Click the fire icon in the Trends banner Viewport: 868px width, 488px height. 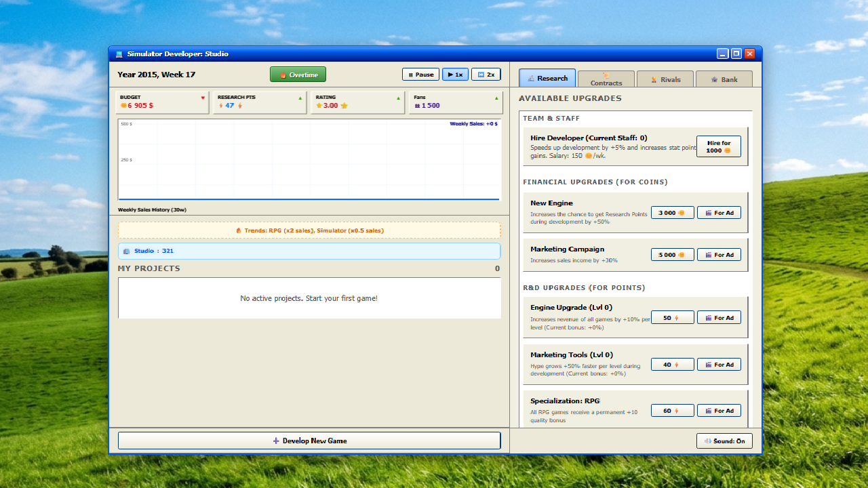pyautogui.click(x=239, y=230)
